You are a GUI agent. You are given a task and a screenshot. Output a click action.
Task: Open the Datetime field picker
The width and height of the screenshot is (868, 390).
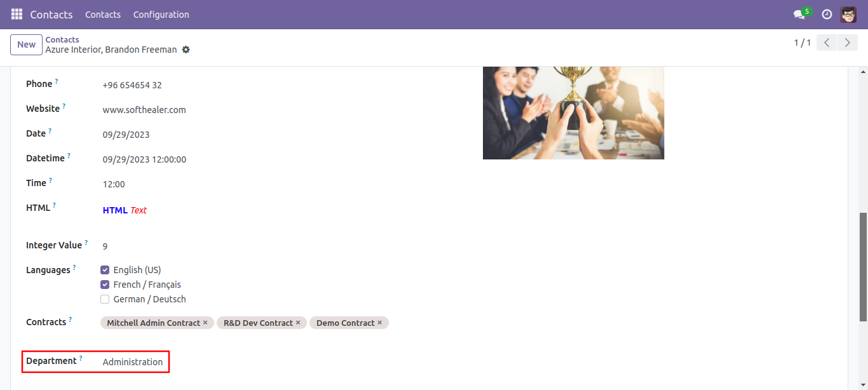[144, 159]
